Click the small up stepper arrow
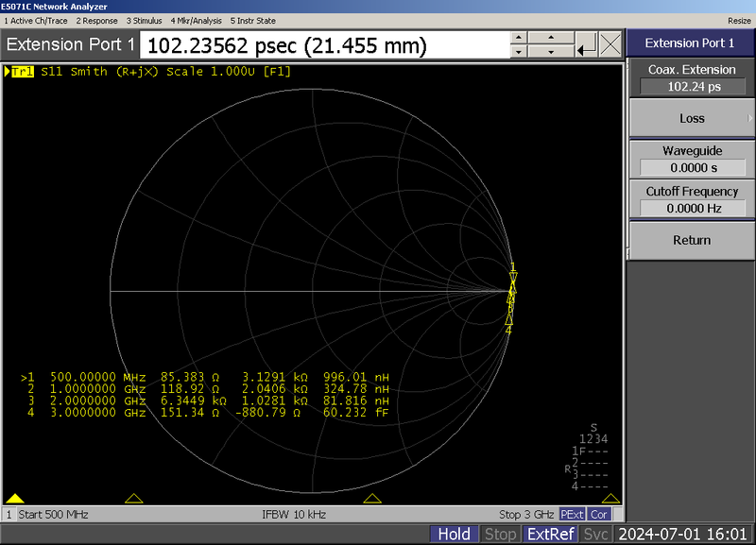756x545 pixels. tap(519, 37)
